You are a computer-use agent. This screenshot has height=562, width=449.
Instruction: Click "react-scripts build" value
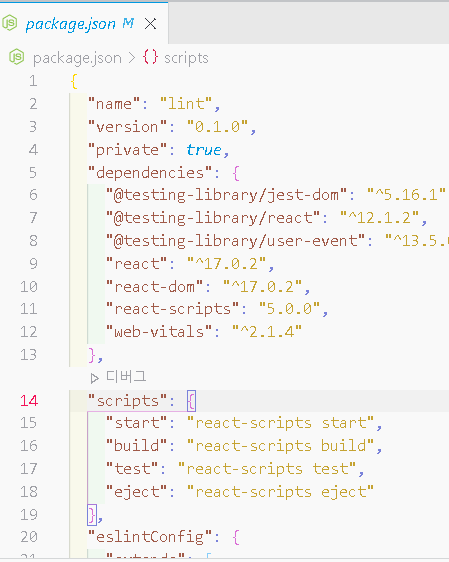point(281,446)
